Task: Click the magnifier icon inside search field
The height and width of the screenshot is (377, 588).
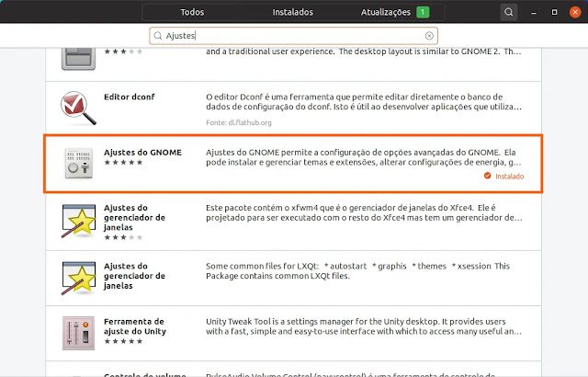Action: click(x=158, y=36)
